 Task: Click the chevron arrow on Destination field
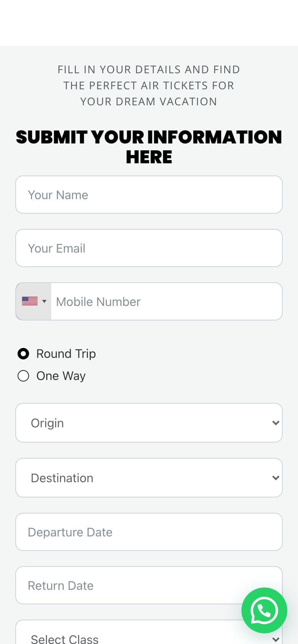pos(275,478)
